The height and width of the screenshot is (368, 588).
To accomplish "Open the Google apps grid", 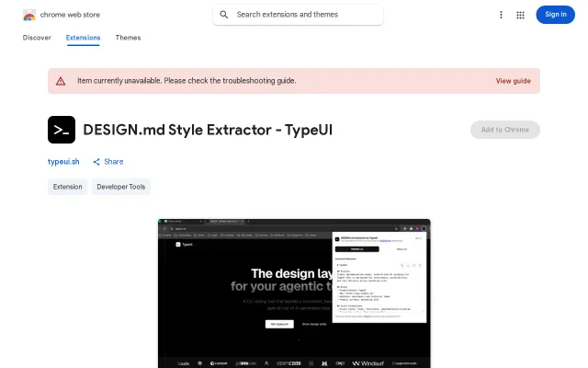I will pyautogui.click(x=520, y=15).
